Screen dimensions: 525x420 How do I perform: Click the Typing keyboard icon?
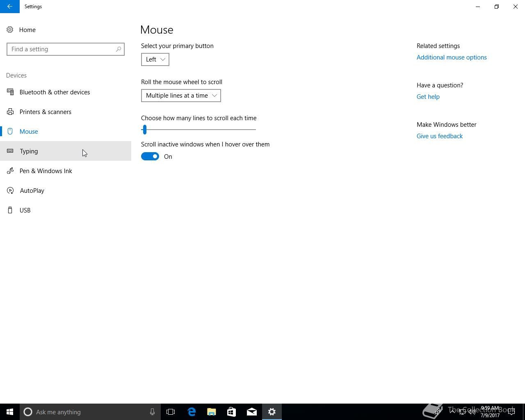(x=10, y=151)
